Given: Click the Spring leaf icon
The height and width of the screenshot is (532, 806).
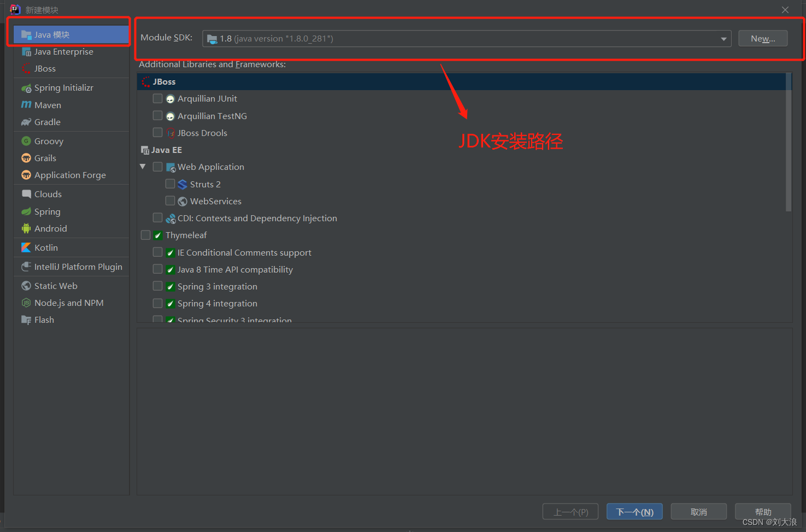Looking at the screenshot, I should click(x=26, y=211).
